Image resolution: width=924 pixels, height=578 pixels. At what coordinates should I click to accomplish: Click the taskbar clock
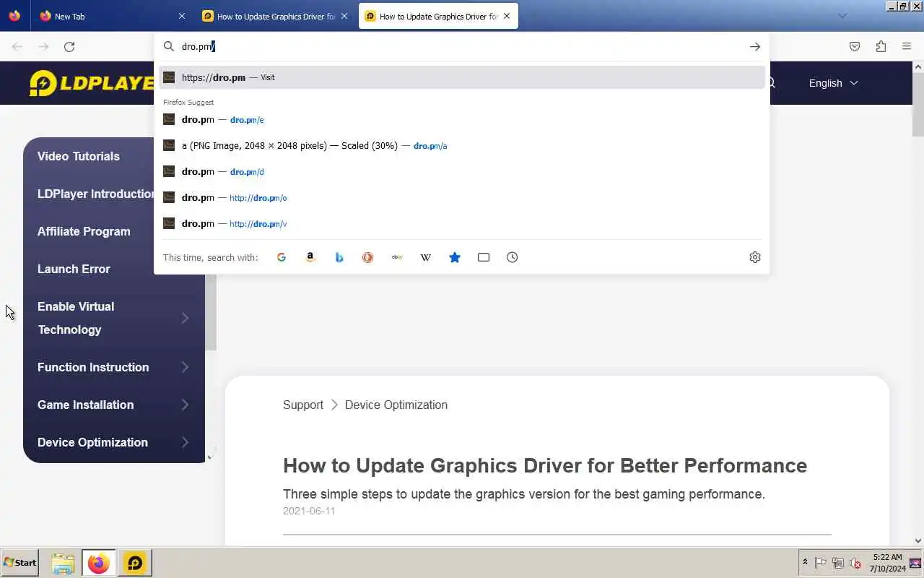887,563
